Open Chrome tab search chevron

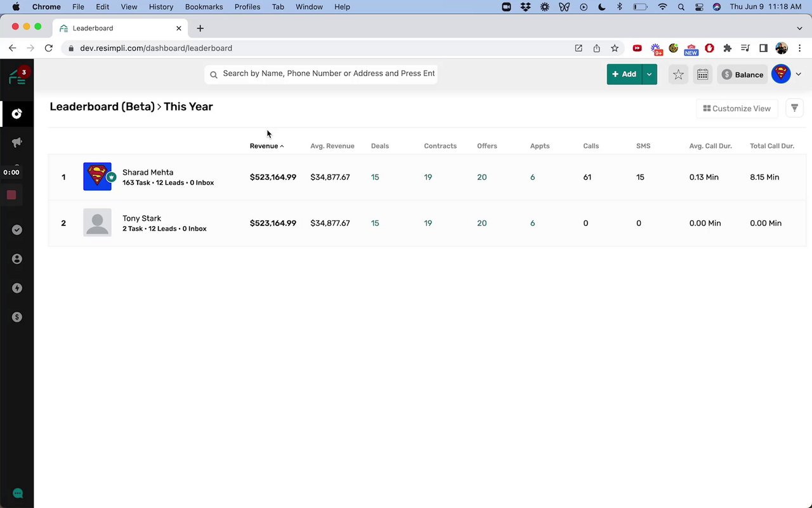coord(799,28)
